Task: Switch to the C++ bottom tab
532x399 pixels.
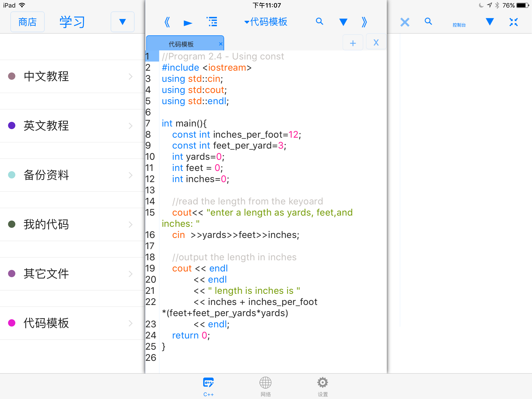Action: coord(208,387)
